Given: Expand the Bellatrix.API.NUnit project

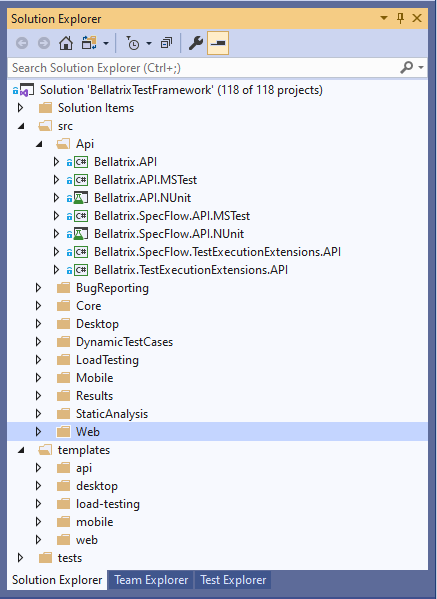Looking at the screenshot, I should coord(56,198).
